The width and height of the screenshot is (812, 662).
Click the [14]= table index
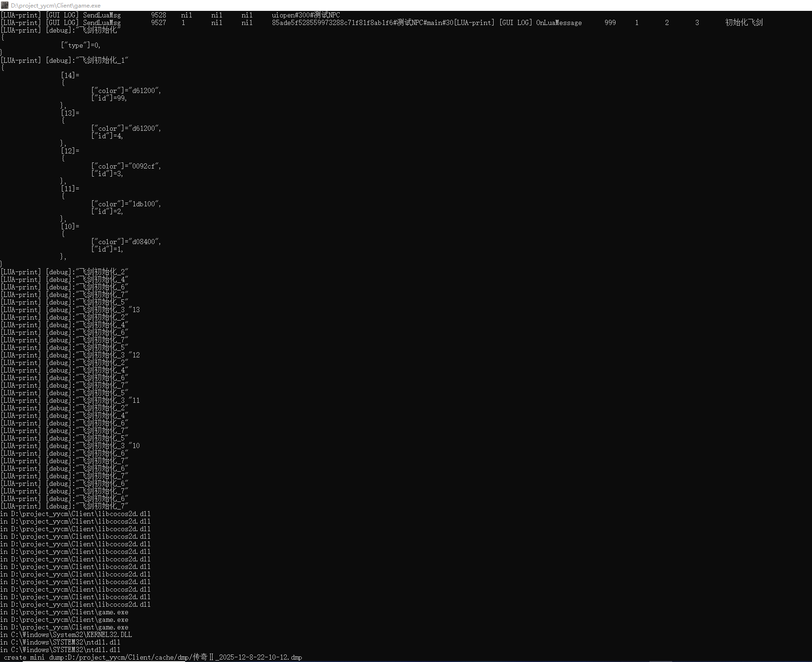point(70,76)
